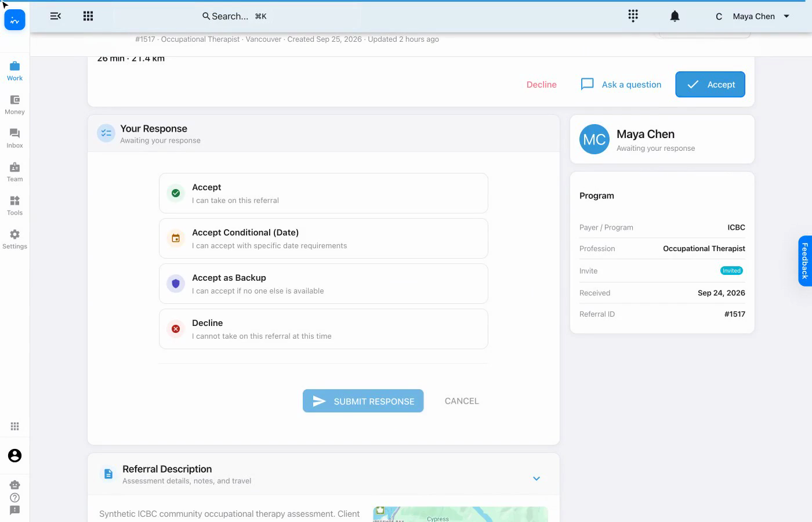
Task: Open the dotted apps launcher near the bell
Action: (x=633, y=16)
